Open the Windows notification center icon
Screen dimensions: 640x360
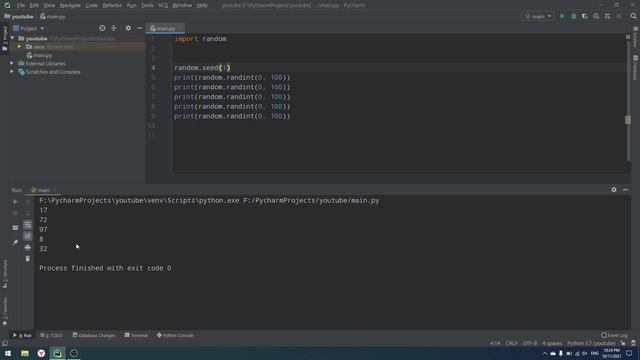click(x=629, y=353)
